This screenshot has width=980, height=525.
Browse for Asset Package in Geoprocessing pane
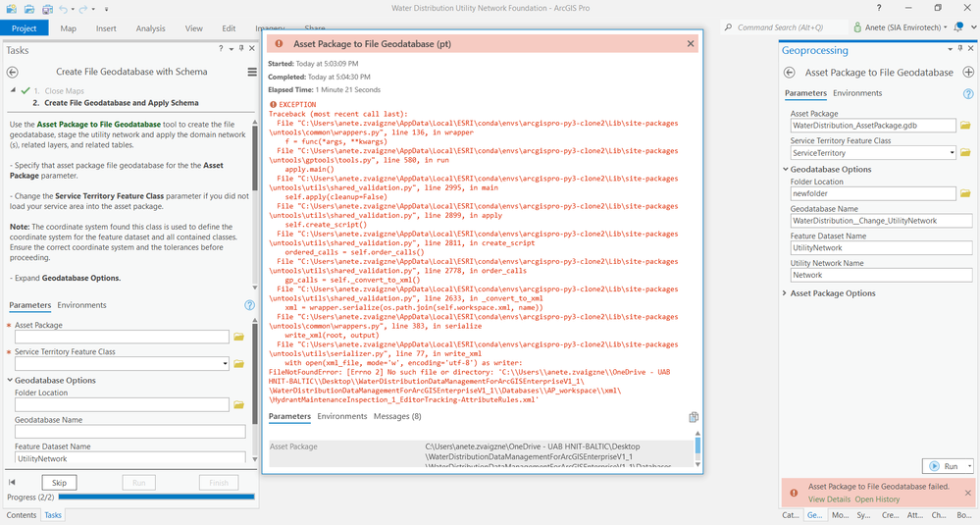965,126
